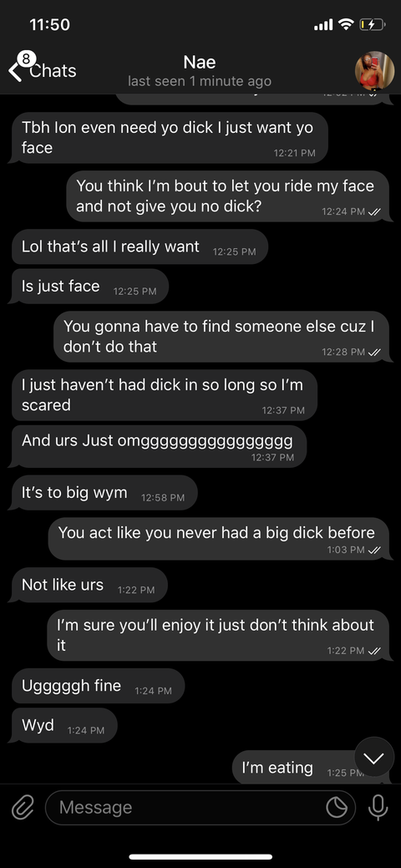Tap the battery charging indicator
The height and width of the screenshot is (868, 401).
coord(373,24)
